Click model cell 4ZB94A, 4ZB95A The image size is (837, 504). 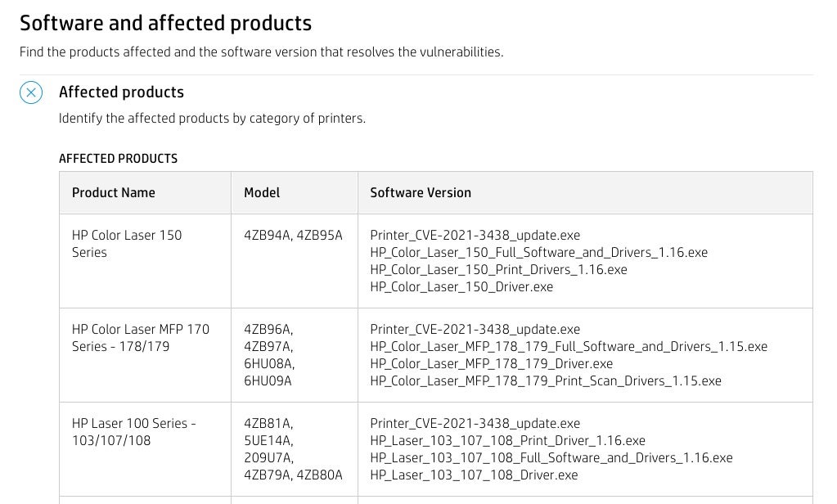(293, 236)
